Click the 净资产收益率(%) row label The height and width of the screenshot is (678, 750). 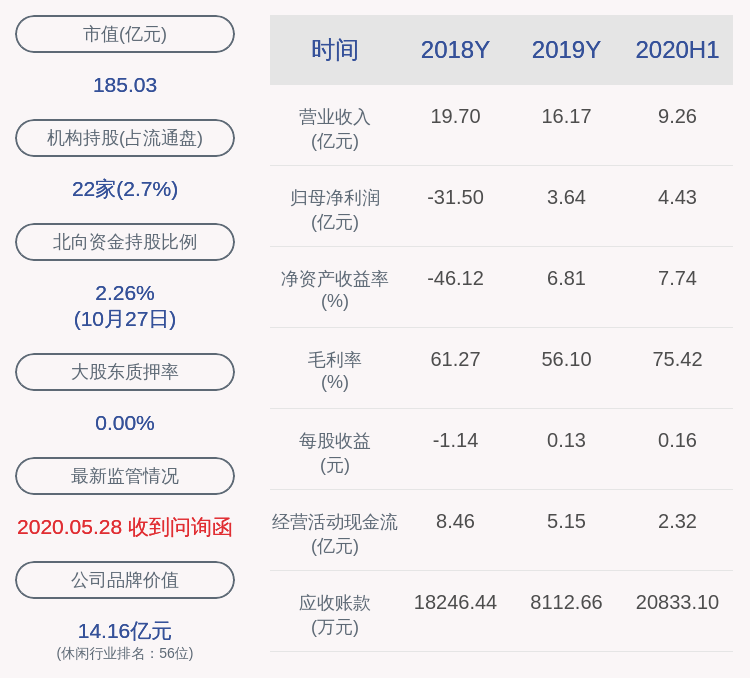(335, 289)
